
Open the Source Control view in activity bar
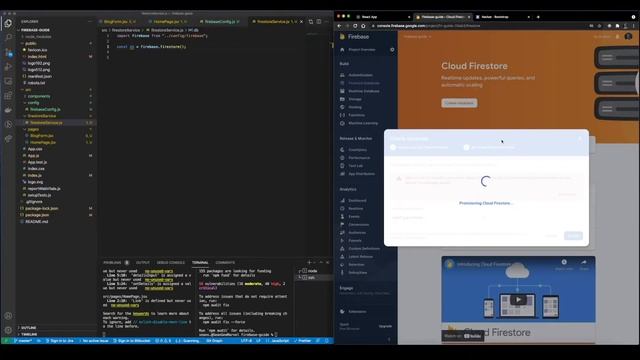8,52
